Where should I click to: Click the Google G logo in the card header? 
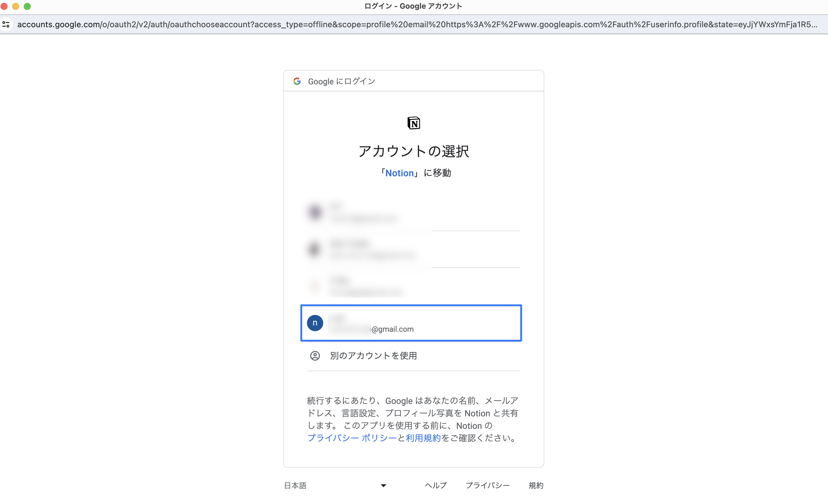297,81
